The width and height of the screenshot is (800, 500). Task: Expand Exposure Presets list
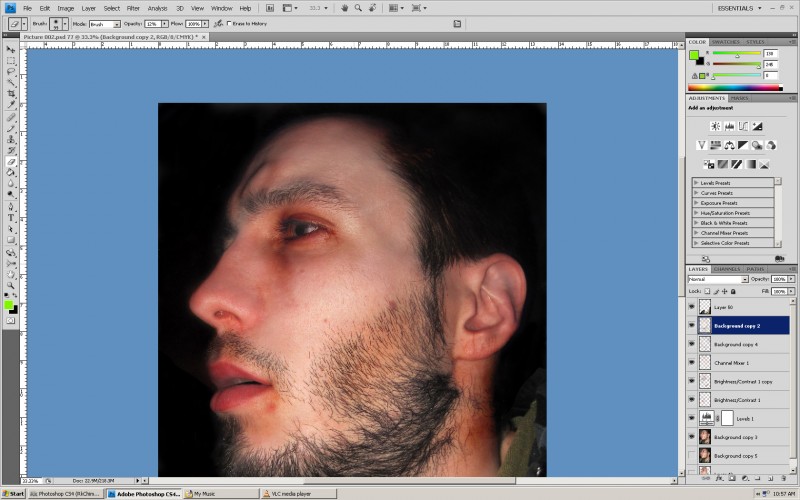click(x=696, y=203)
